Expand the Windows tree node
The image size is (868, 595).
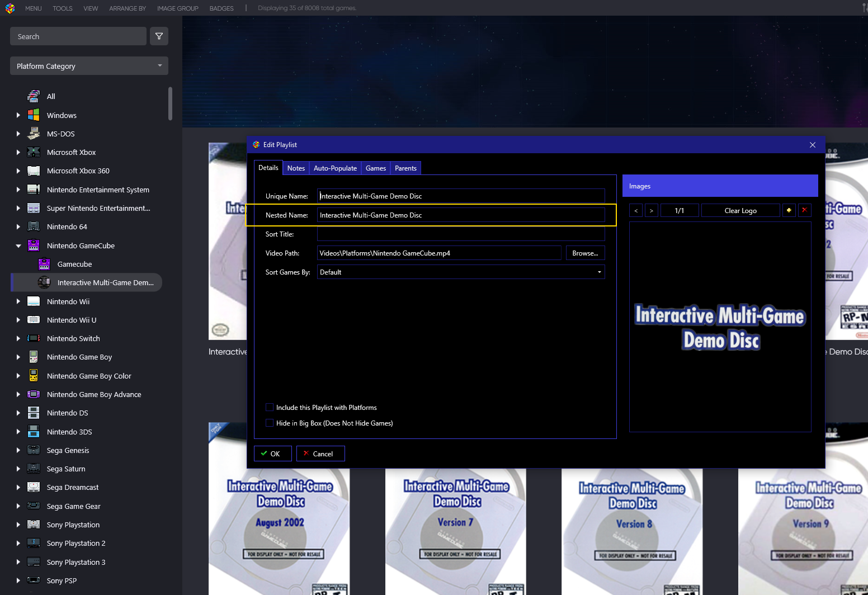(18, 115)
